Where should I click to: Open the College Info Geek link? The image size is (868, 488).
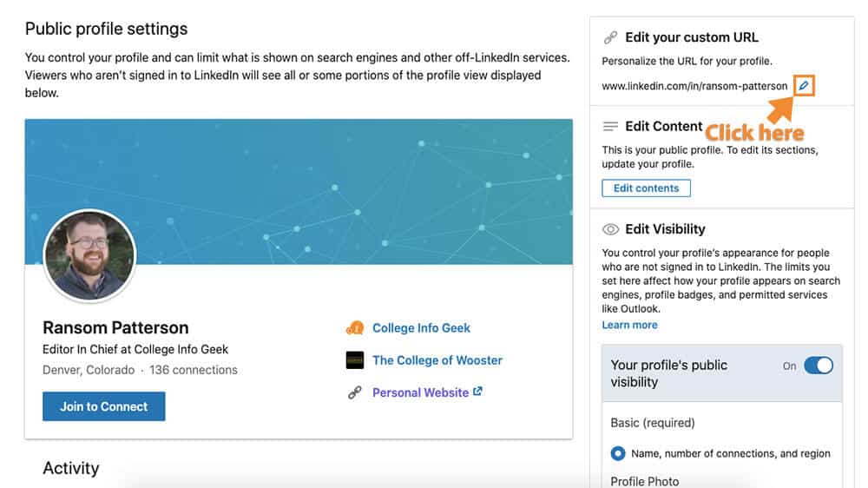(x=421, y=328)
